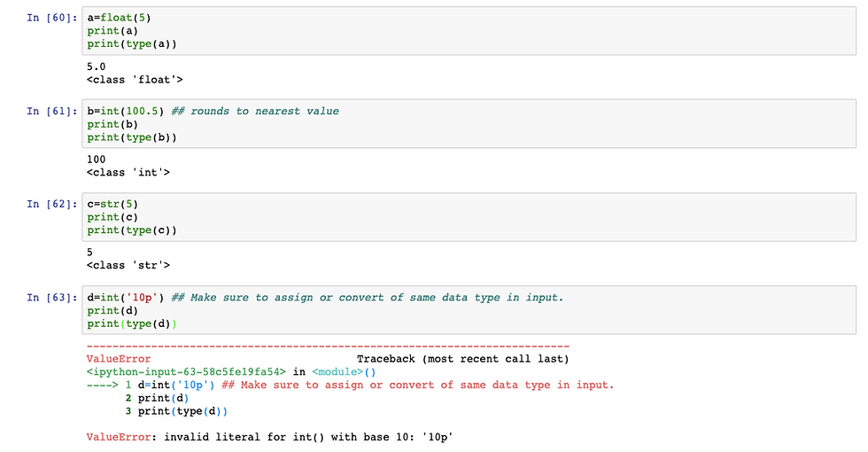Click inside code cell In [61]
The height and width of the screenshot is (452, 868).
pos(469,123)
